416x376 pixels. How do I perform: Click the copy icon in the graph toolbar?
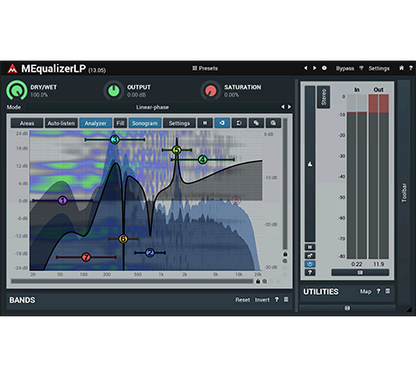pyautogui.click(x=256, y=123)
